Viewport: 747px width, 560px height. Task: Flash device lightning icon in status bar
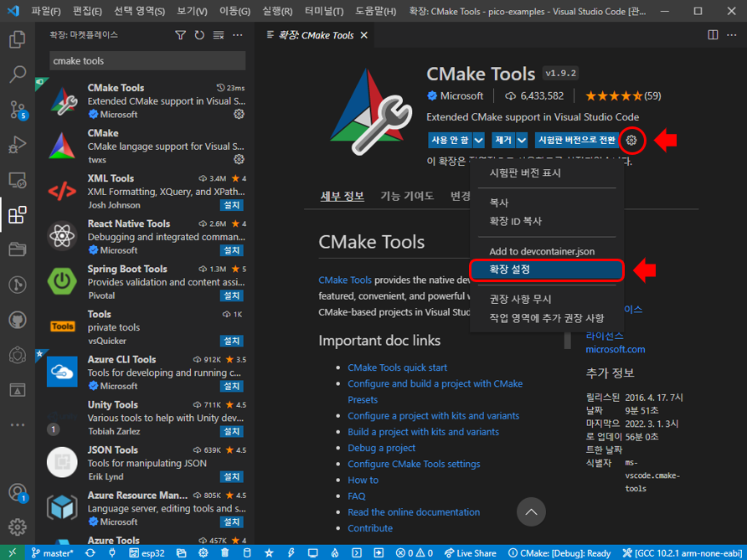coord(291,552)
